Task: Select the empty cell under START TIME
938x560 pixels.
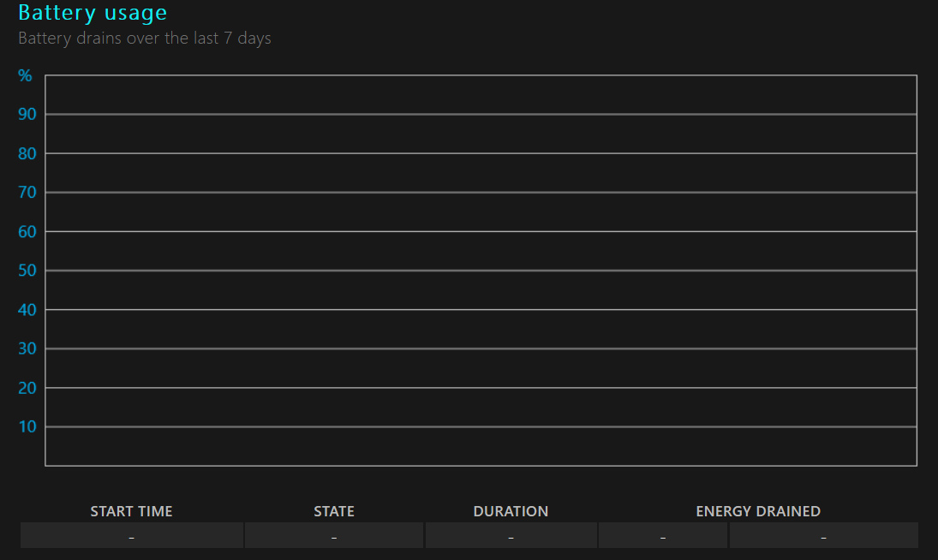Action: coord(132,535)
